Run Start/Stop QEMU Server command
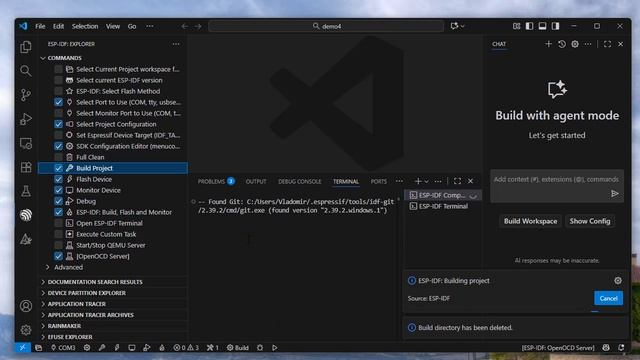Viewport: 640px width, 360px height. (111, 245)
